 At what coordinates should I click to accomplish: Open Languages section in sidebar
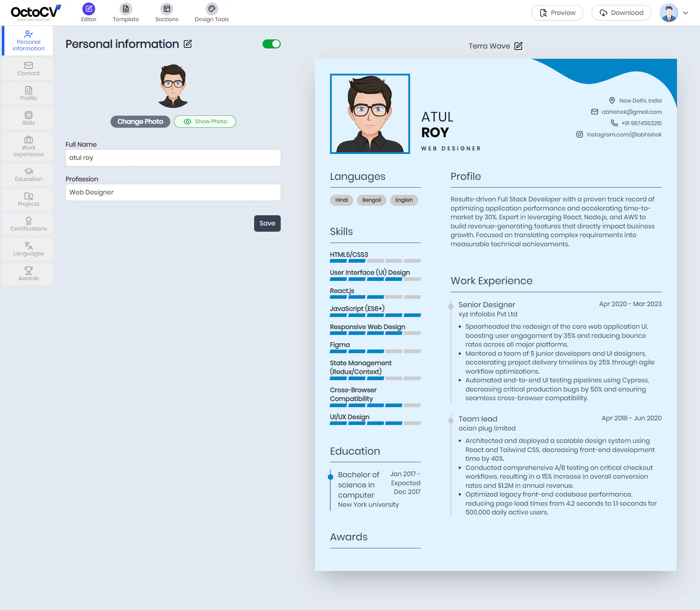[28, 249]
